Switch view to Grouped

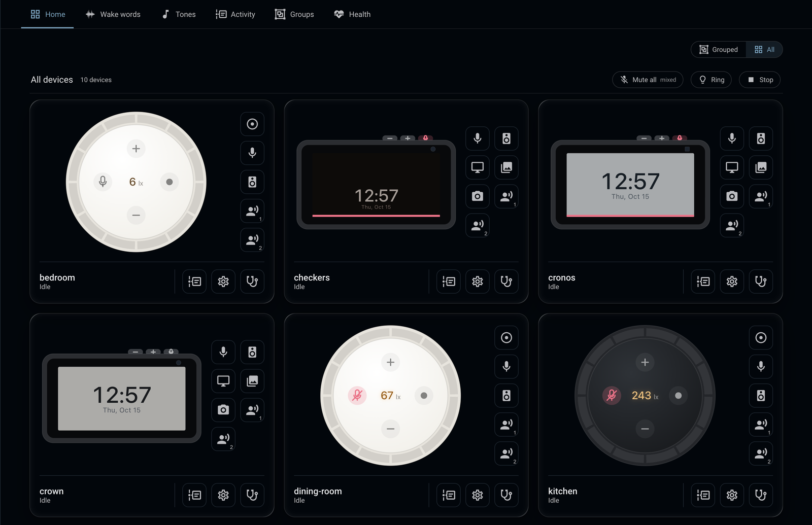pos(719,49)
